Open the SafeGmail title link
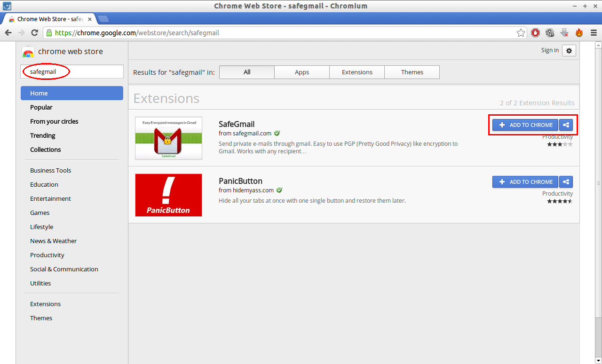 [x=237, y=124]
